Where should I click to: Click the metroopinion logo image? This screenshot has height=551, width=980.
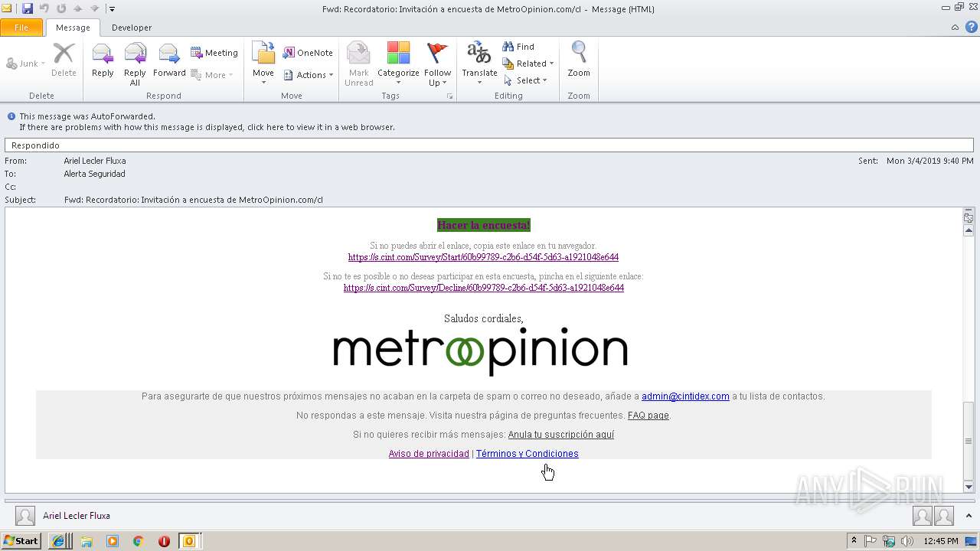480,351
